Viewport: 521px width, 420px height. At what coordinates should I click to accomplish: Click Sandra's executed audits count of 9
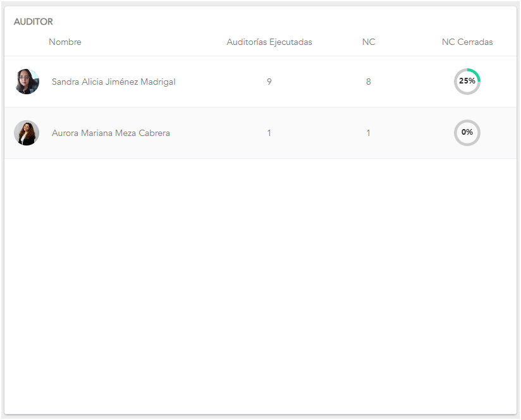click(x=269, y=82)
